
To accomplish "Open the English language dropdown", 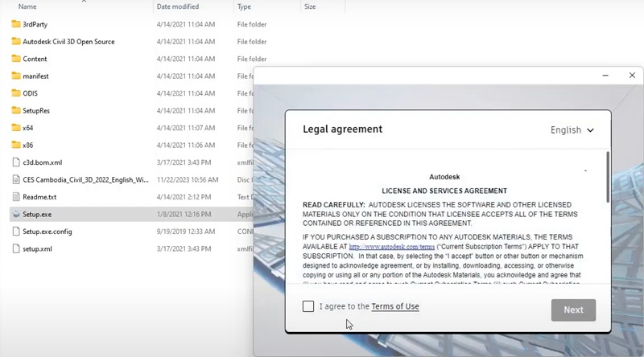I will click(x=572, y=130).
